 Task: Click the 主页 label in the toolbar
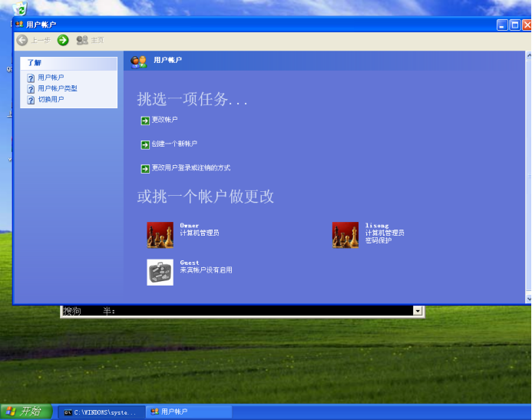coord(97,41)
